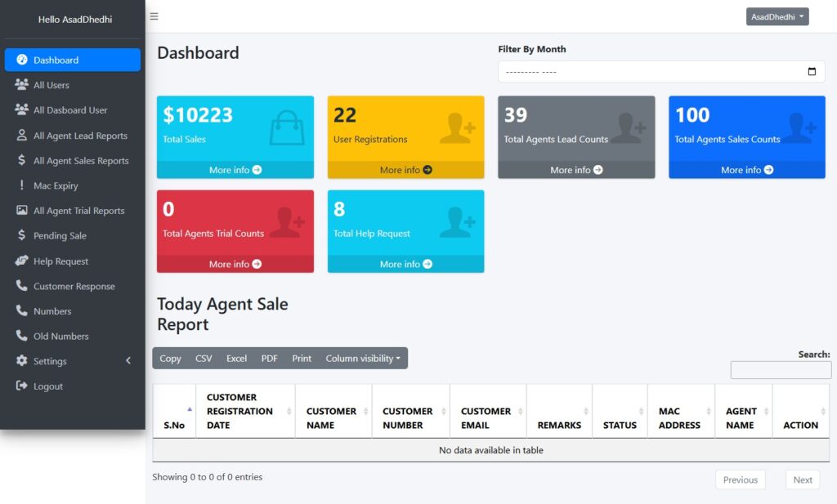Click the dollar icon beside Pending Sale

21,235
